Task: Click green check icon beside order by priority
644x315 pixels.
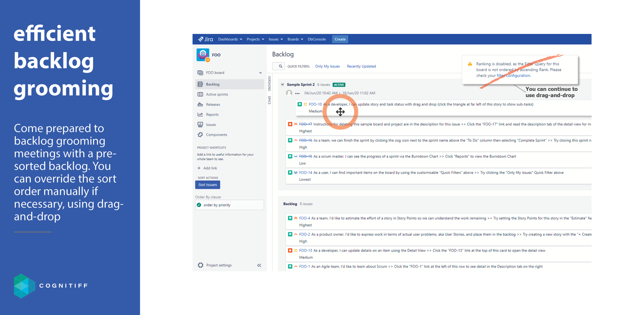Action: point(199,205)
